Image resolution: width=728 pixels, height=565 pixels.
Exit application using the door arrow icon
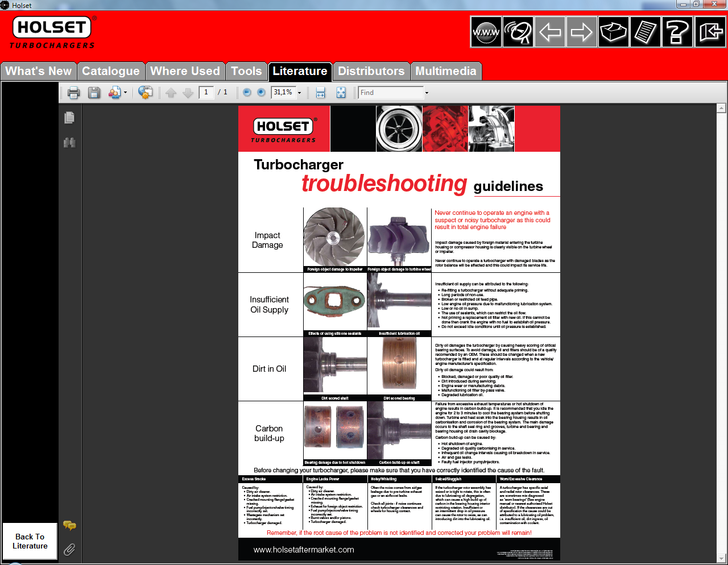point(710,32)
